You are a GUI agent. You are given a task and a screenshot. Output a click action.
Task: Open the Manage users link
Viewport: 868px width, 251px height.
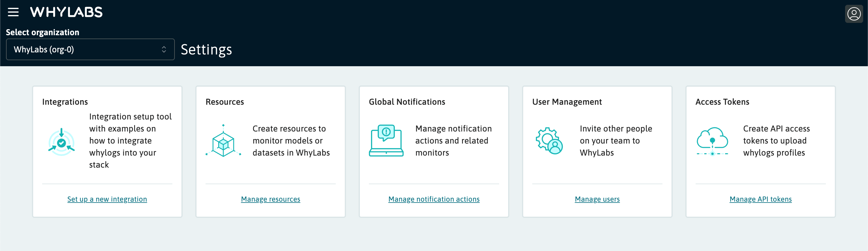click(x=597, y=199)
